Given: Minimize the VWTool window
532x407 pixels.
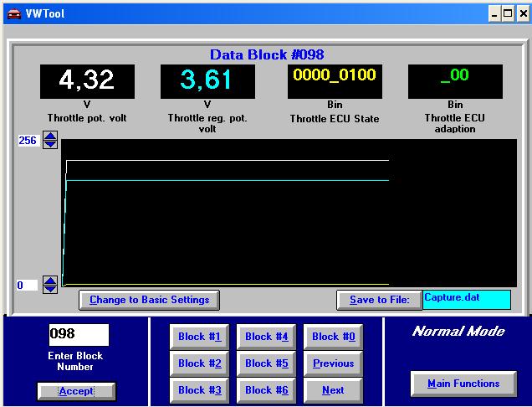Looking at the screenshot, I should pyautogui.click(x=494, y=14).
